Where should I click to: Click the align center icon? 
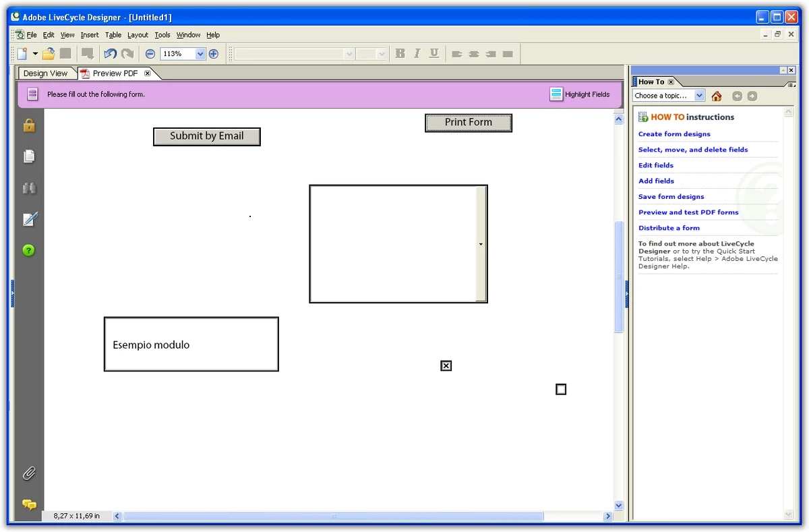[x=474, y=54]
